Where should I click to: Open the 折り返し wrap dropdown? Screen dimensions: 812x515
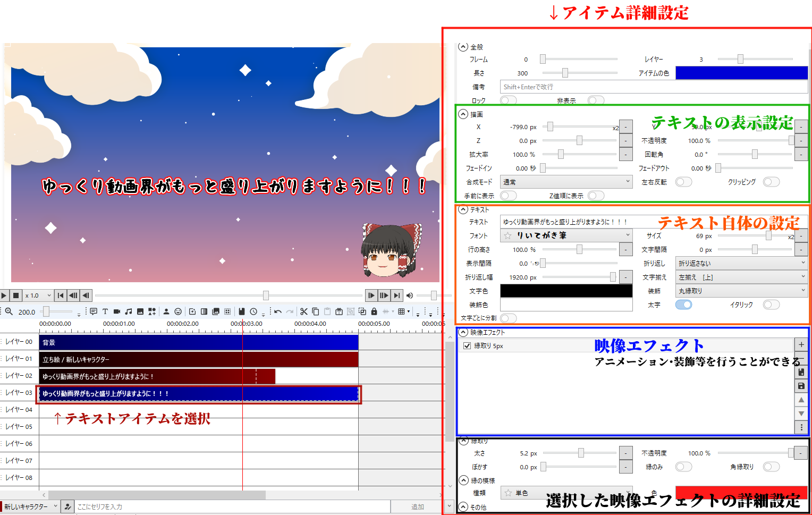tap(741, 263)
